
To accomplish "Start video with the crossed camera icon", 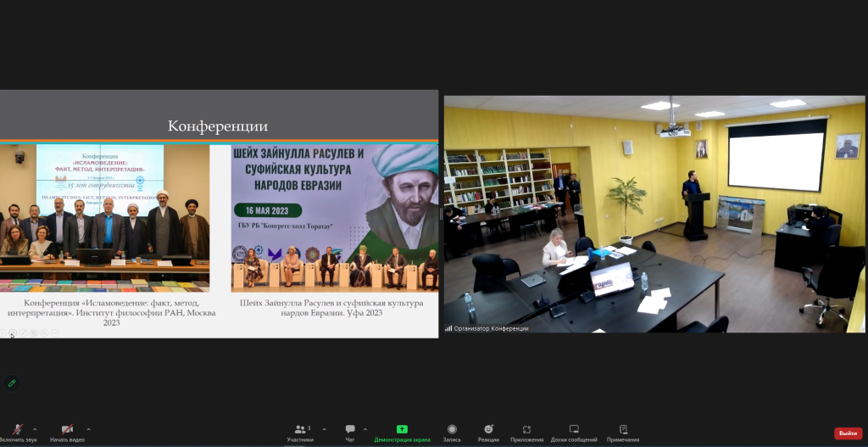I will [67, 429].
